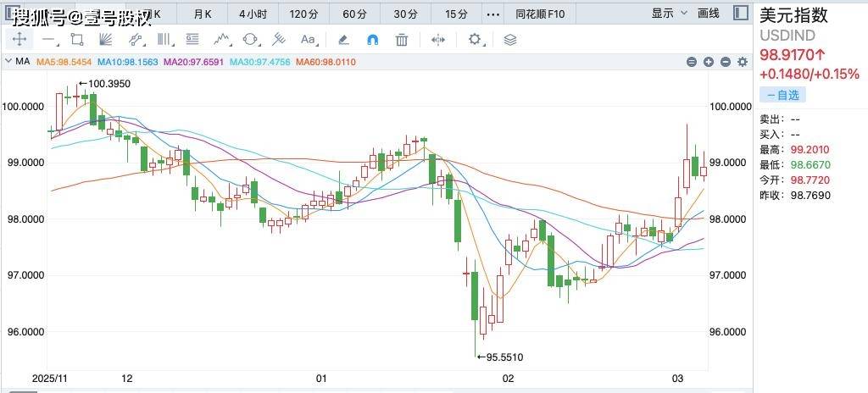Select the crosshair move cursor tool

19,39
